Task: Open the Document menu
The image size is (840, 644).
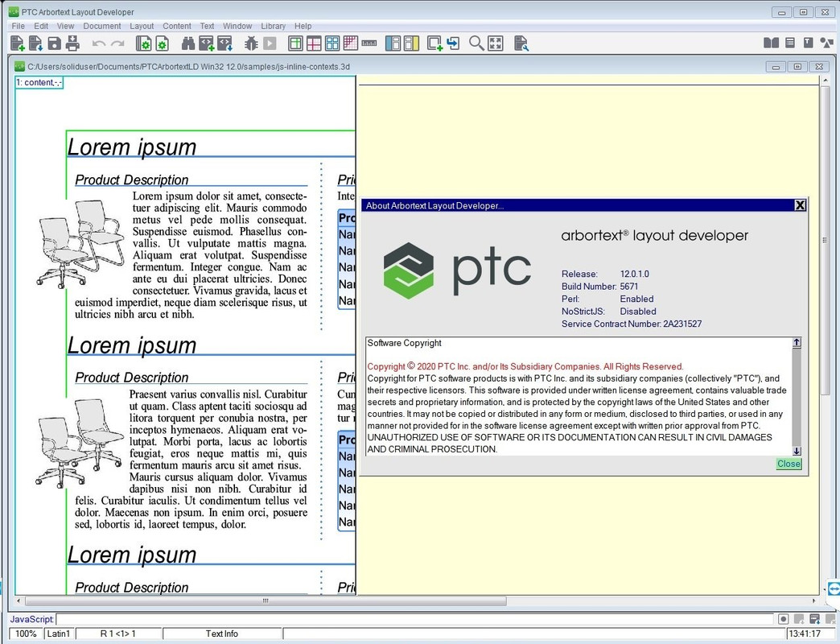Action: [x=102, y=26]
